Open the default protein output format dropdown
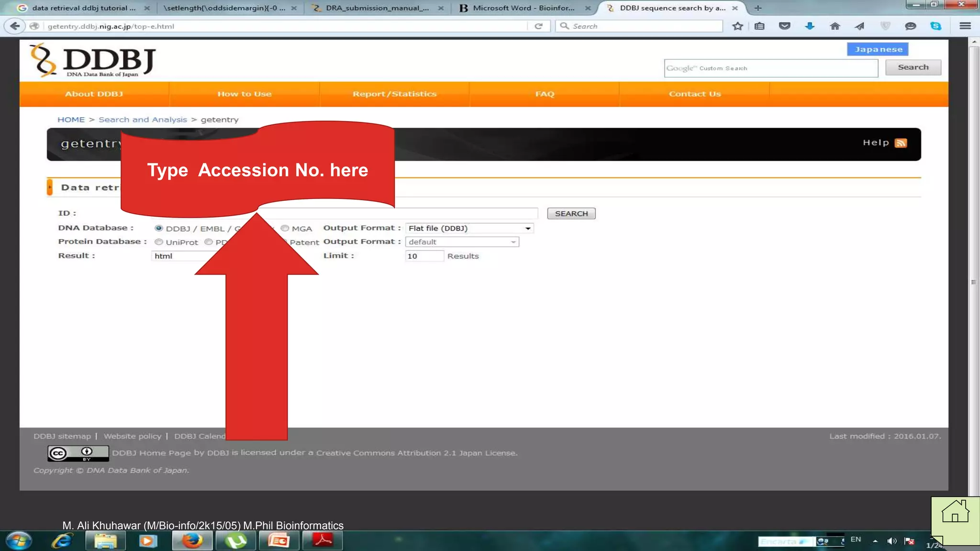 (x=462, y=242)
